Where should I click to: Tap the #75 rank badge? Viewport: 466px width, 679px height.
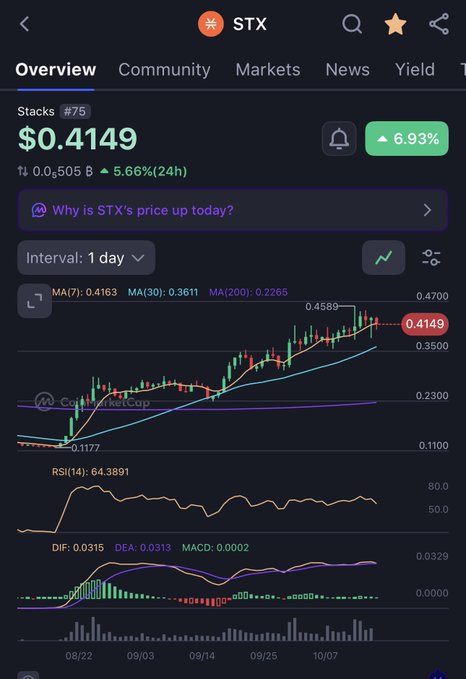(x=75, y=112)
